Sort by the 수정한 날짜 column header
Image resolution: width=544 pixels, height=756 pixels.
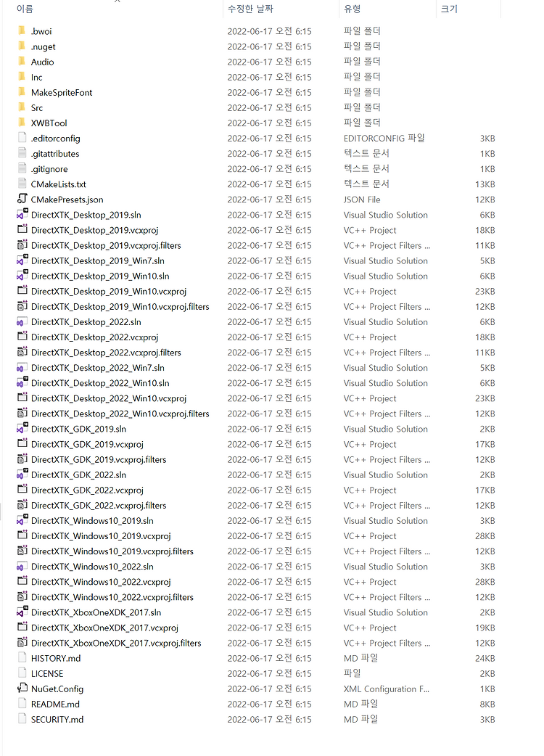pos(250,9)
